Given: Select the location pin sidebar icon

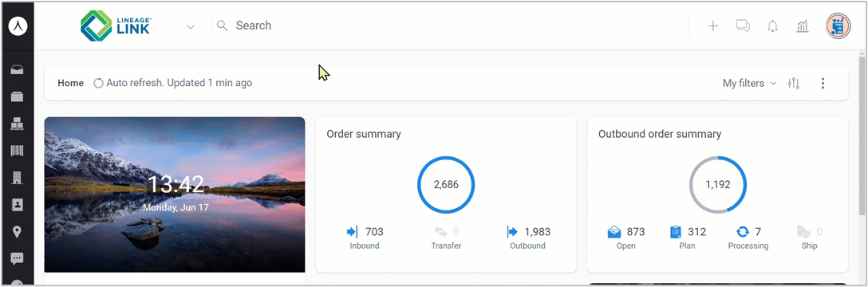Looking at the screenshot, I should pos(17,232).
